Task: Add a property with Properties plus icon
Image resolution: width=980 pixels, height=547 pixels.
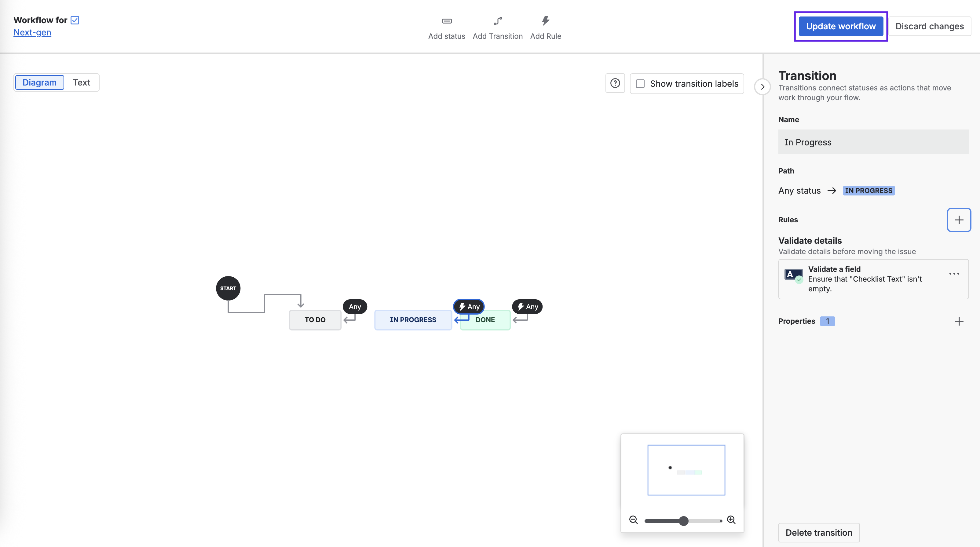Action: tap(959, 321)
